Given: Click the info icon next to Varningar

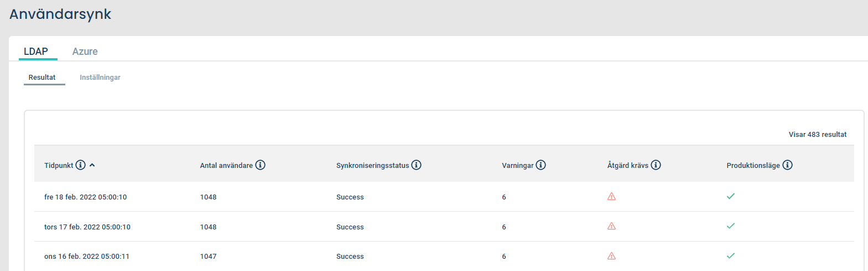Looking at the screenshot, I should 541,165.
